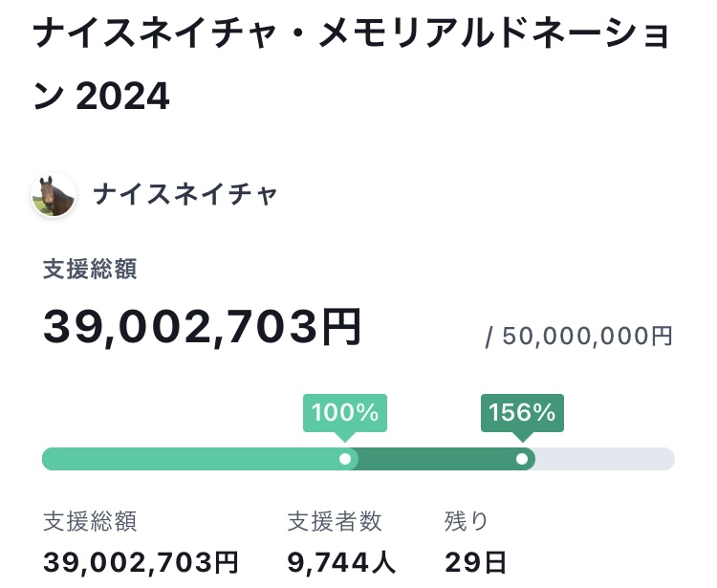The image size is (717, 588).
Task: Open the ナイスネイチャ organizer name link
Action: click(185, 194)
